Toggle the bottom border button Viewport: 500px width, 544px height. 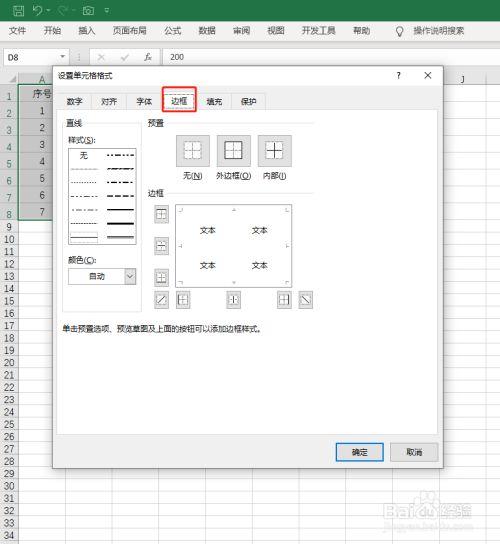point(161,278)
